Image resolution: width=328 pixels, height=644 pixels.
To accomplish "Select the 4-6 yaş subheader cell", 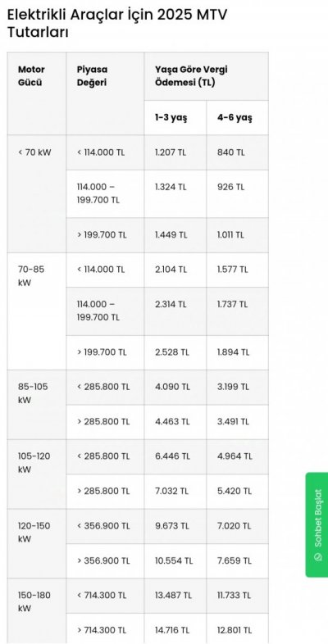I will click(238, 118).
